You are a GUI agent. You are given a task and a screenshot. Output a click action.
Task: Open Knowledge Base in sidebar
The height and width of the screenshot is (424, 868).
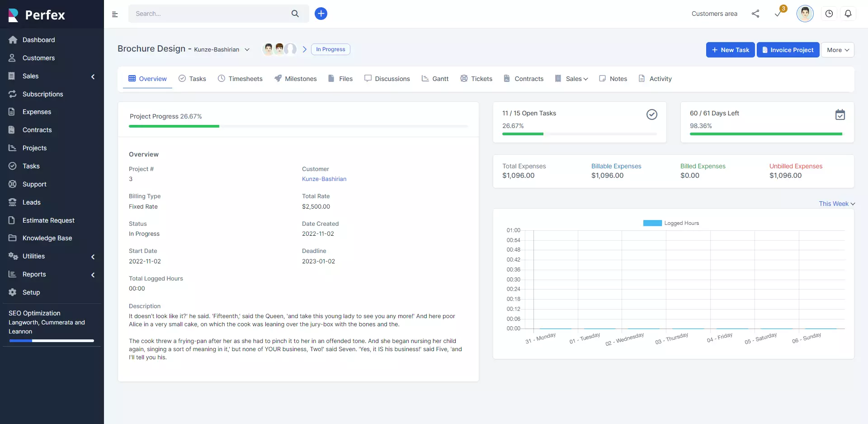tap(47, 238)
